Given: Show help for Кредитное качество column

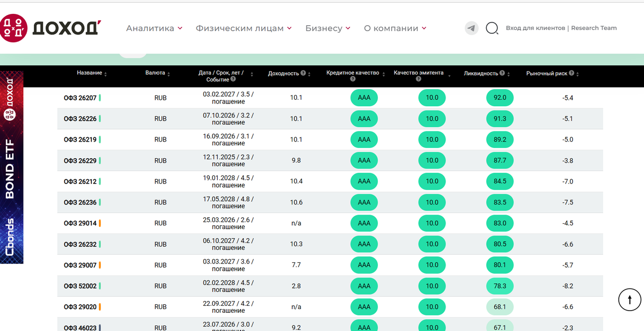Looking at the screenshot, I should [353, 79].
